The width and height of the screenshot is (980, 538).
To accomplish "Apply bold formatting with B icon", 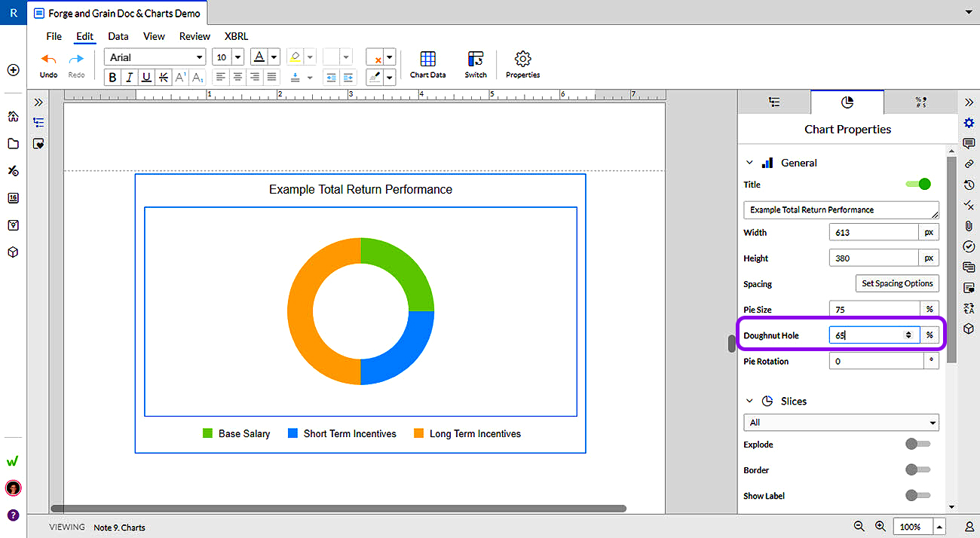I will (x=112, y=77).
